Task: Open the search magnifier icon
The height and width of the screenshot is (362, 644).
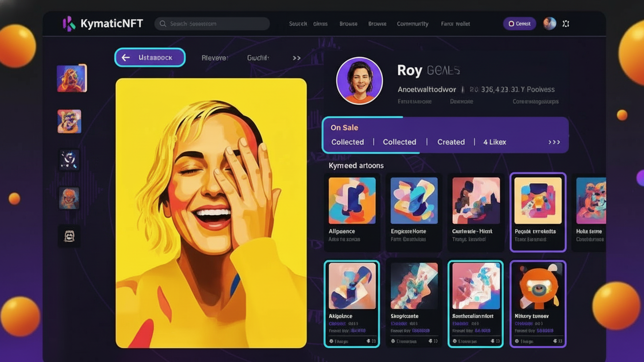Action: click(162, 23)
